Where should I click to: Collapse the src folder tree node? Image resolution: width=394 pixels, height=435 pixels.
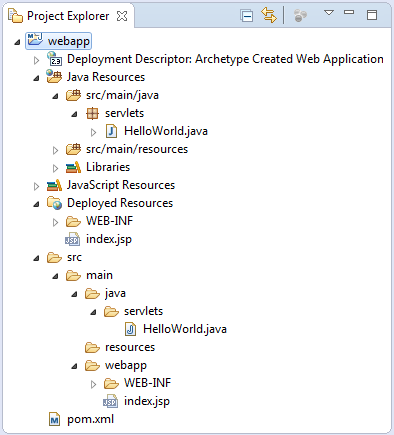[x=36, y=258]
